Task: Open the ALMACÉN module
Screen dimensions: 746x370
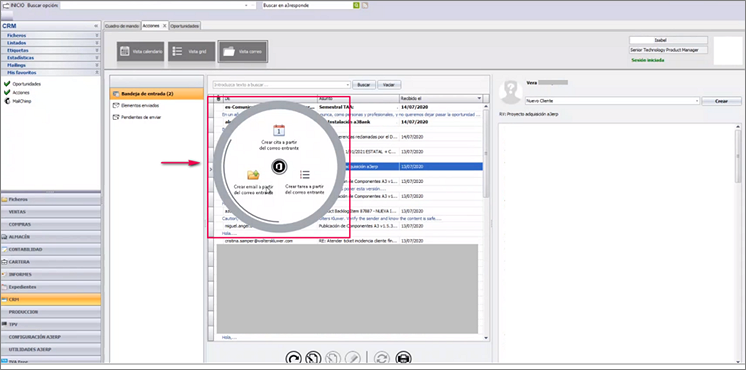Action: click(x=50, y=236)
